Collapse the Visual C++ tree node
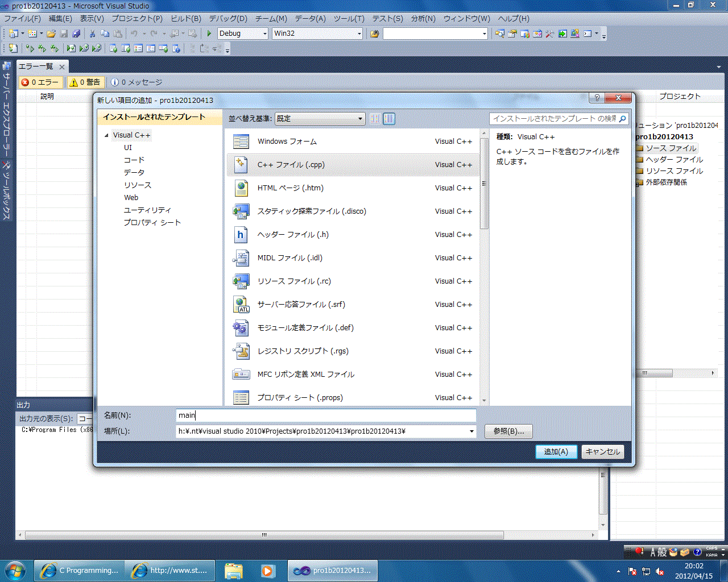Viewport: 728px width, 582px height. (x=106, y=135)
